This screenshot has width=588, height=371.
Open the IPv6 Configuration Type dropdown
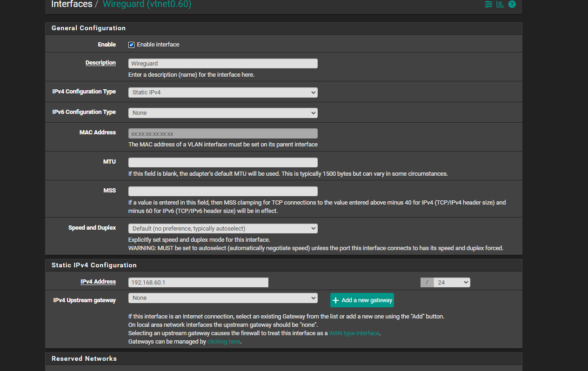[223, 113]
